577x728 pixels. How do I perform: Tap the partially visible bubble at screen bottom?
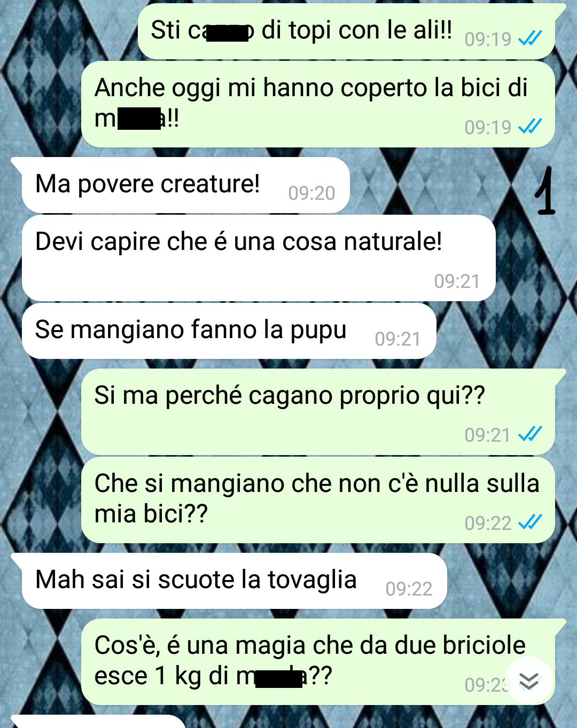pos(99,722)
